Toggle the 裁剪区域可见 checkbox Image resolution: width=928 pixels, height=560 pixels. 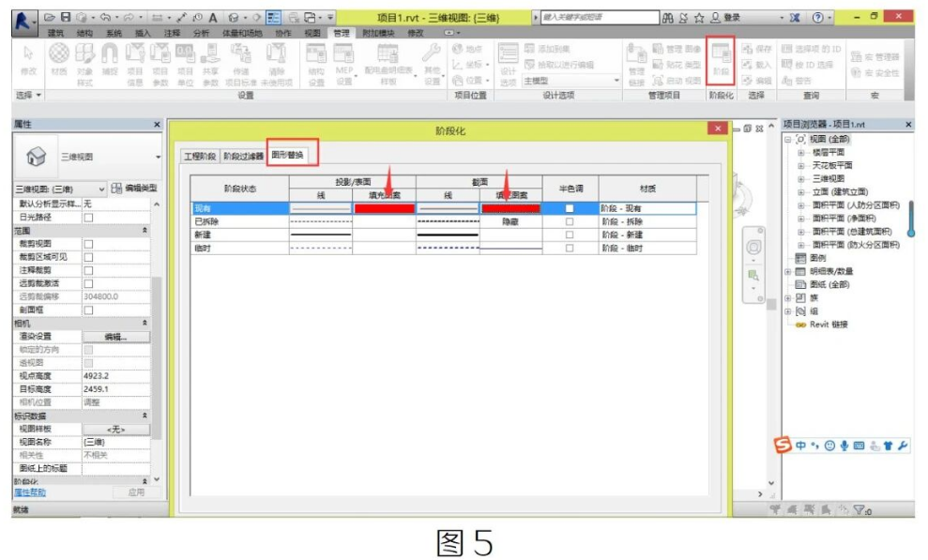tap(88, 257)
